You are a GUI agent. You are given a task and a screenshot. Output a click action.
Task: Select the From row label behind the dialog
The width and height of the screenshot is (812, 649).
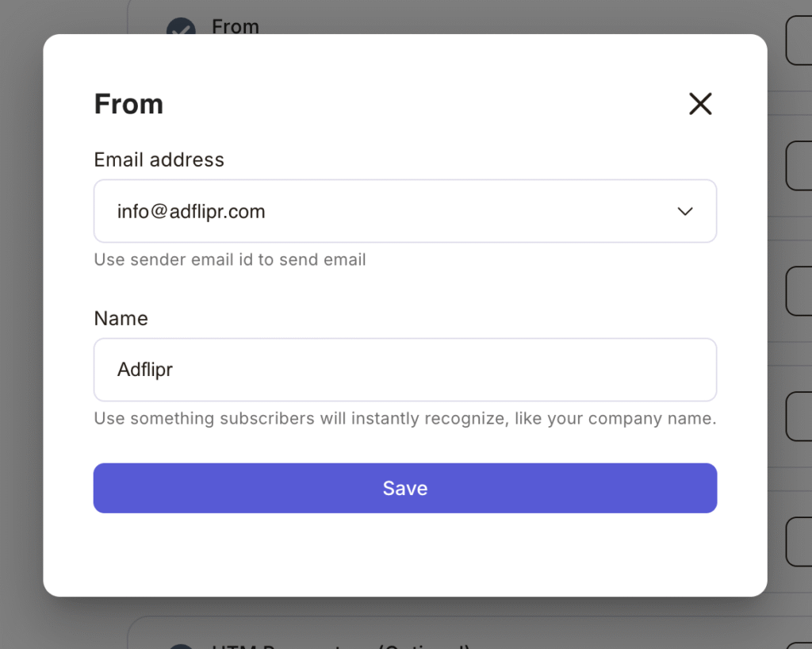(236, 26)
